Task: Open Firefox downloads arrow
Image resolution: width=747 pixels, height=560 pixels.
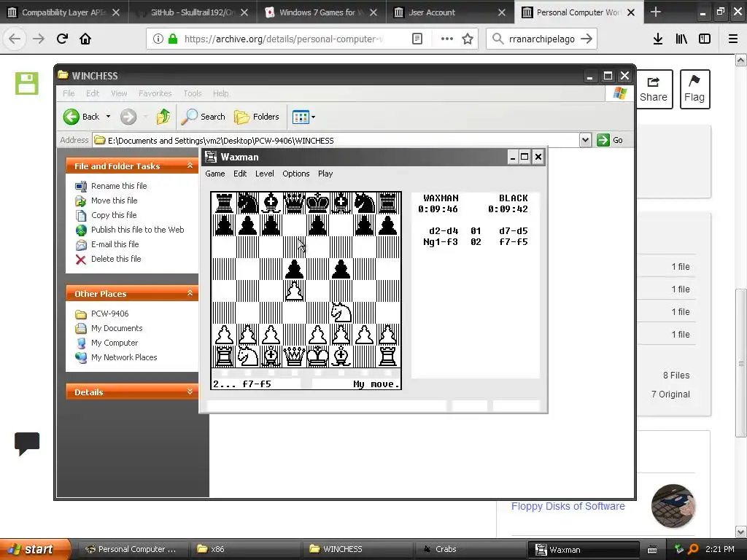Action: click(658, 39)
